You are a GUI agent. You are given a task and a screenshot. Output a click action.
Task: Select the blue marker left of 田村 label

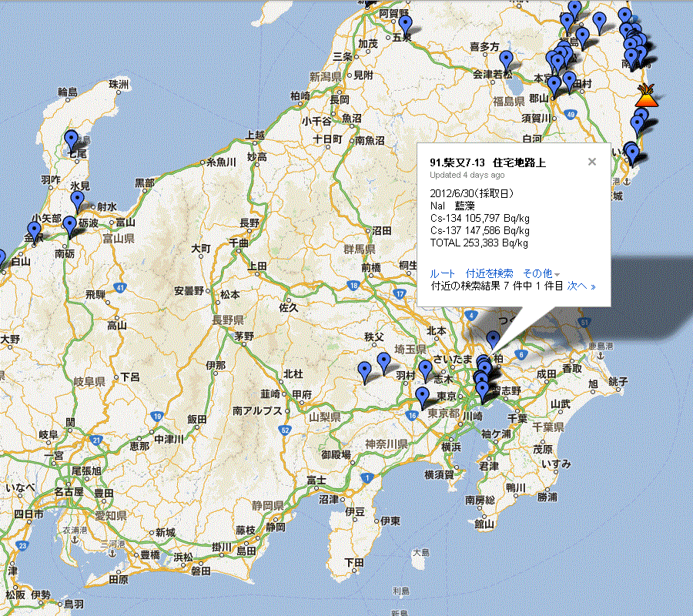tap(569, 82)
